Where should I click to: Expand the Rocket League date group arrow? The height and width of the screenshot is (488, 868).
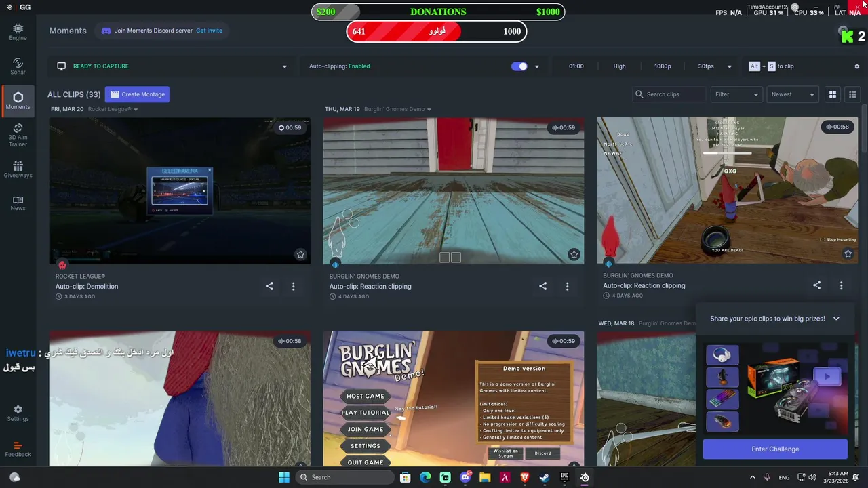[x=136, y=110]
